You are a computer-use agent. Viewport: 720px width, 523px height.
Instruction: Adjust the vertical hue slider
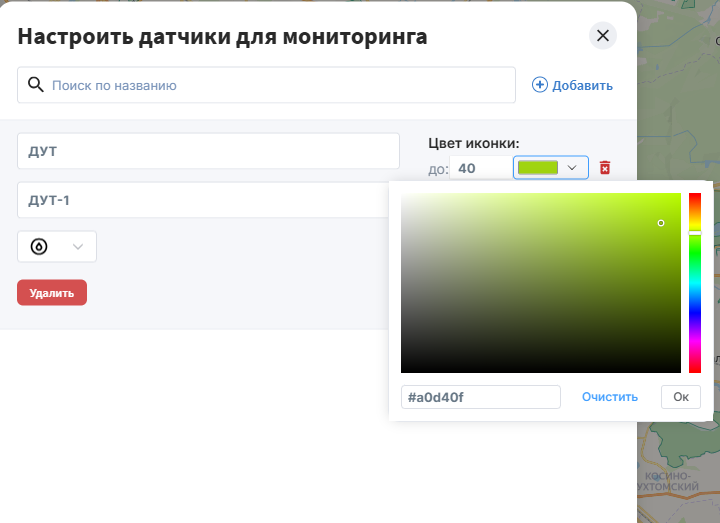695,283
